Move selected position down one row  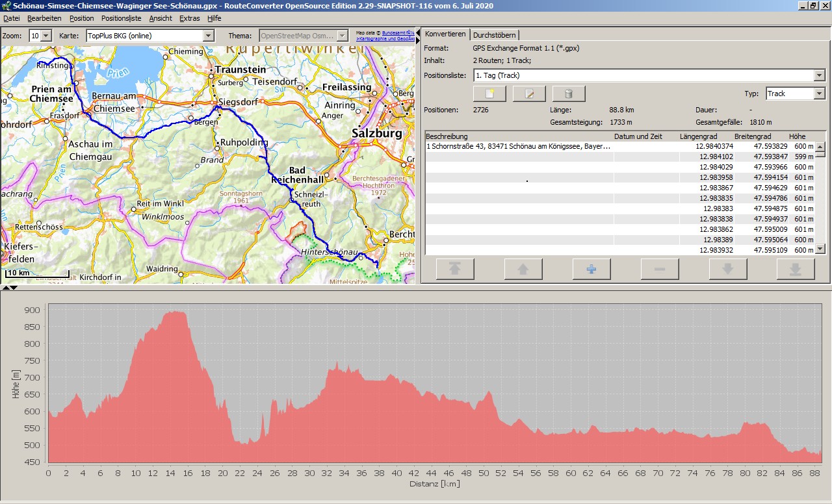[x=727, y=269]
